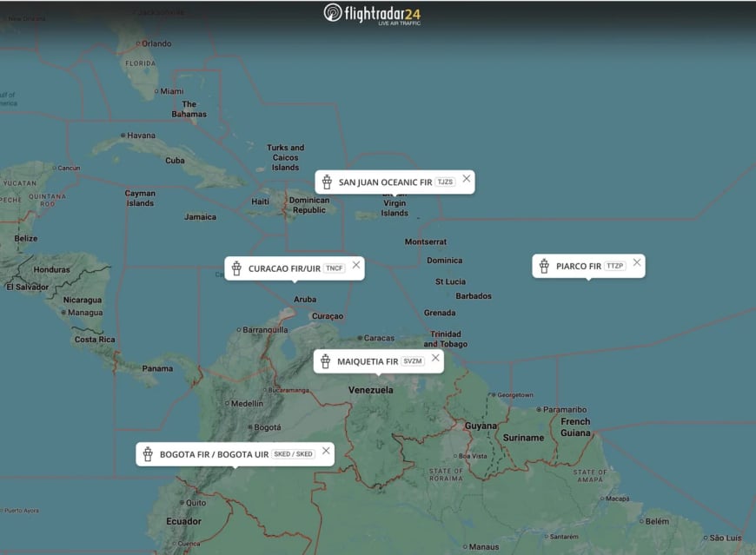Dismiss the Bogota FIR / Bogota UIR popup

[326, 451]
